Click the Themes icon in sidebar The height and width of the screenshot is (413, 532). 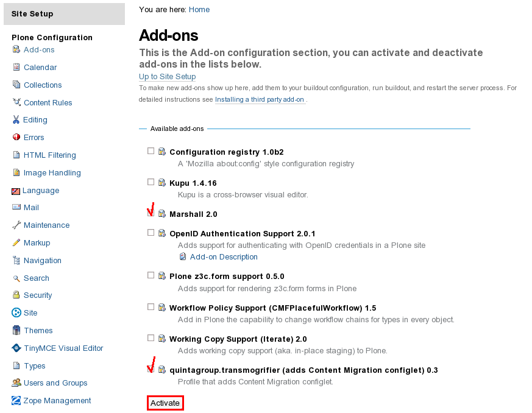point(16,331)
